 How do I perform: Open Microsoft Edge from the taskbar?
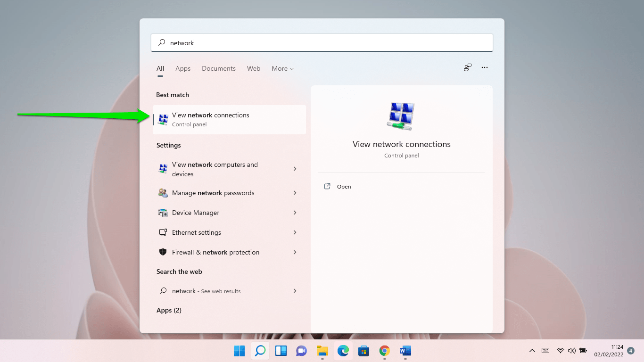click(x=343, y=351)
